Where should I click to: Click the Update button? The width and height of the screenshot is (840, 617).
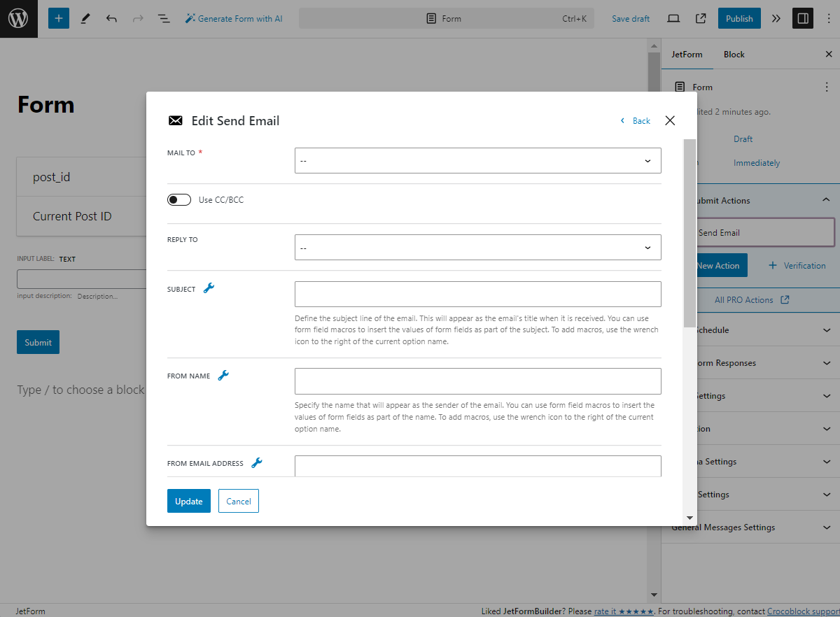(x=188, y=501)
